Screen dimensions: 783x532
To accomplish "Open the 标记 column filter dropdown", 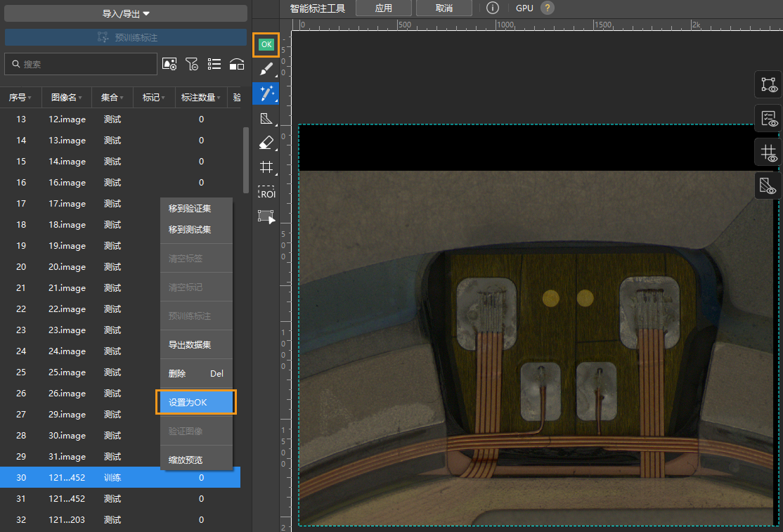I will [x=163, y=98].
